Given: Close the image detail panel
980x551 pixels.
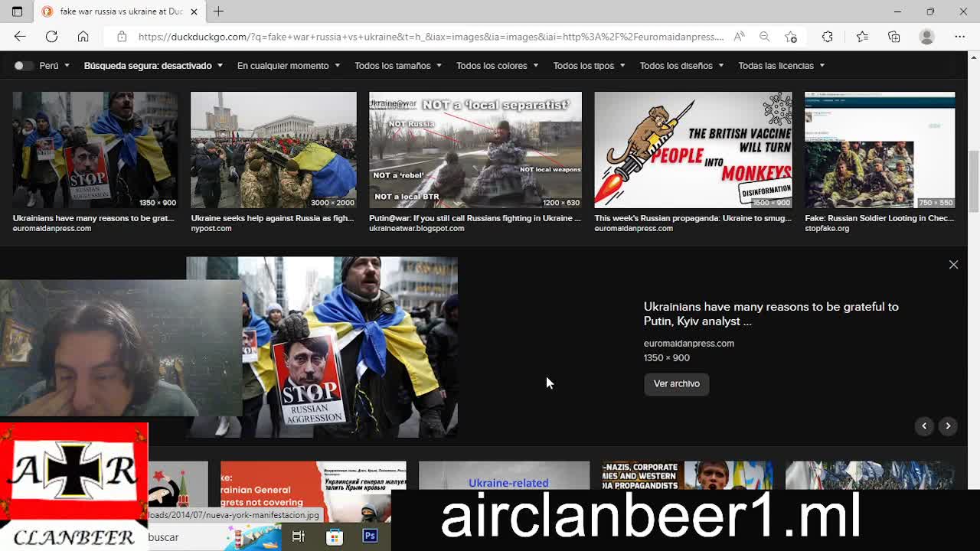Looking at the screenshot, I should coord(953,265).
